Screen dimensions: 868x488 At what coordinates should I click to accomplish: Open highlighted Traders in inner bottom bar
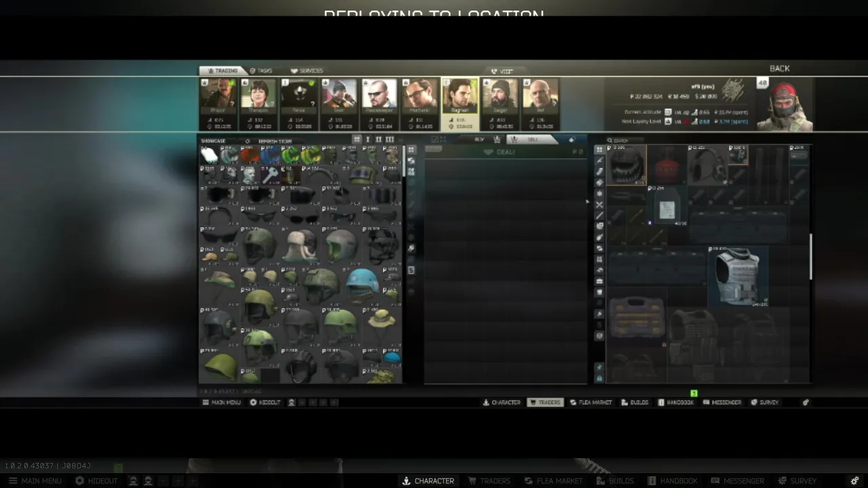(x=545, y=403)
